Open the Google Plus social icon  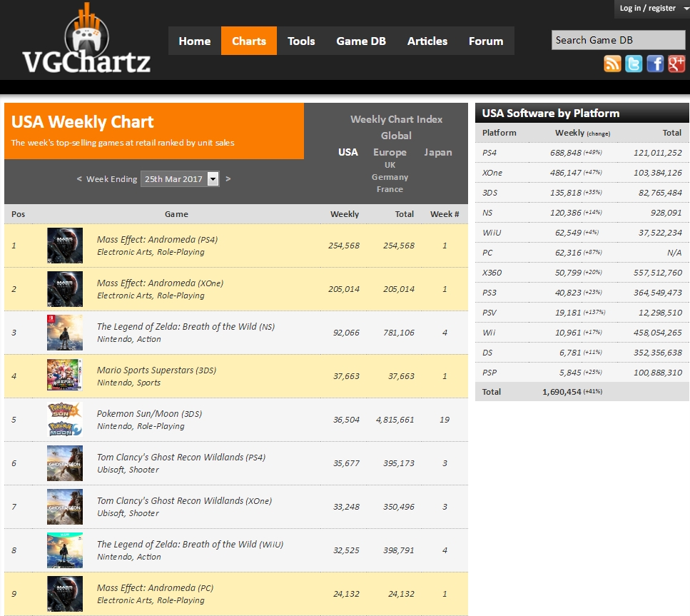click(x=676, y=64)
